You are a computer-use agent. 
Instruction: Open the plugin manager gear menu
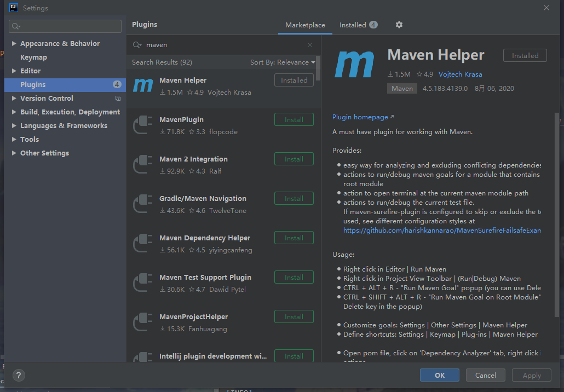pyautogui.click(x=399, y=25)
